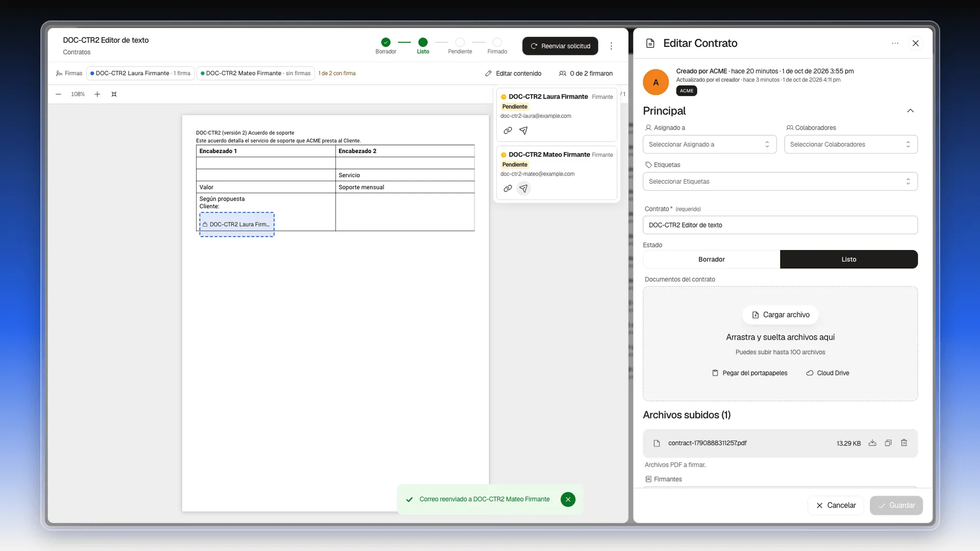
Task: Resend email to Mateo Firmante
Action: [x=523, y=189]
